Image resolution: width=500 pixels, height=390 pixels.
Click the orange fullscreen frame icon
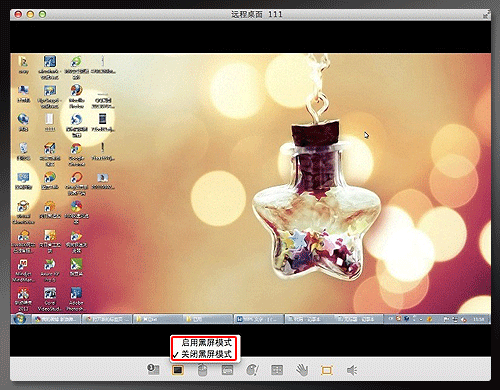click(327, 370)
